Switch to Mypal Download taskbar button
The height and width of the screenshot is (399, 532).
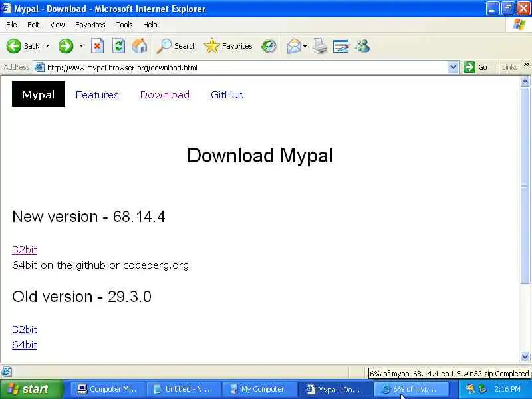pyautogui.click(x=336, y=389)
